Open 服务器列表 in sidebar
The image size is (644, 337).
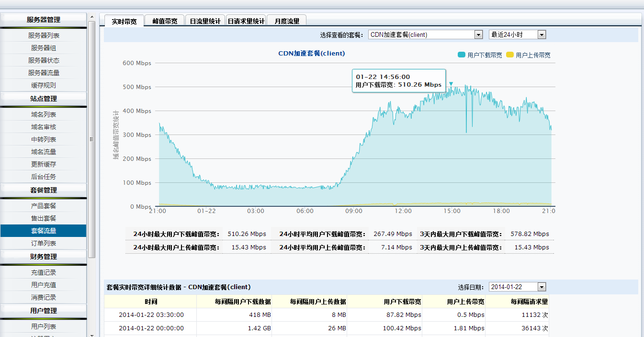pyautogui.click(x=44, y=35)
